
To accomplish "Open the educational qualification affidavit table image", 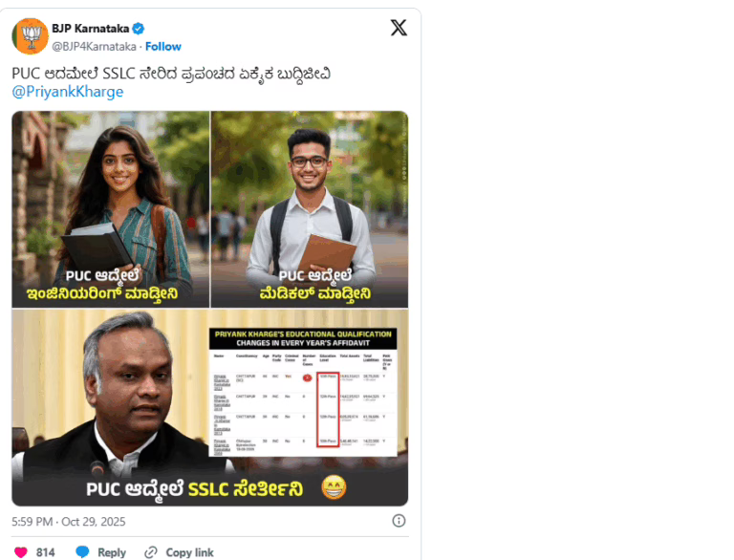I will tap(303, 392).
